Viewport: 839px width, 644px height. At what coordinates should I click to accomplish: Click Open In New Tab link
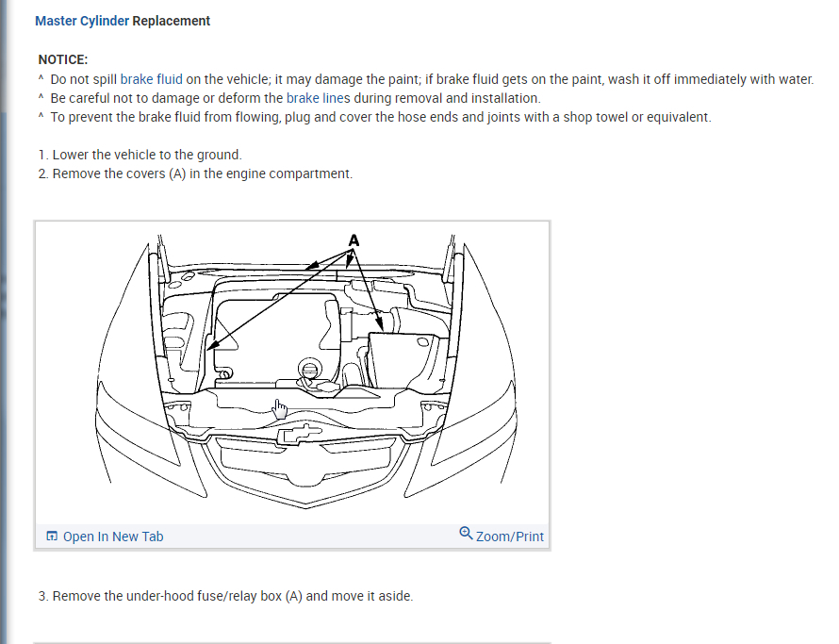[113, 537]
